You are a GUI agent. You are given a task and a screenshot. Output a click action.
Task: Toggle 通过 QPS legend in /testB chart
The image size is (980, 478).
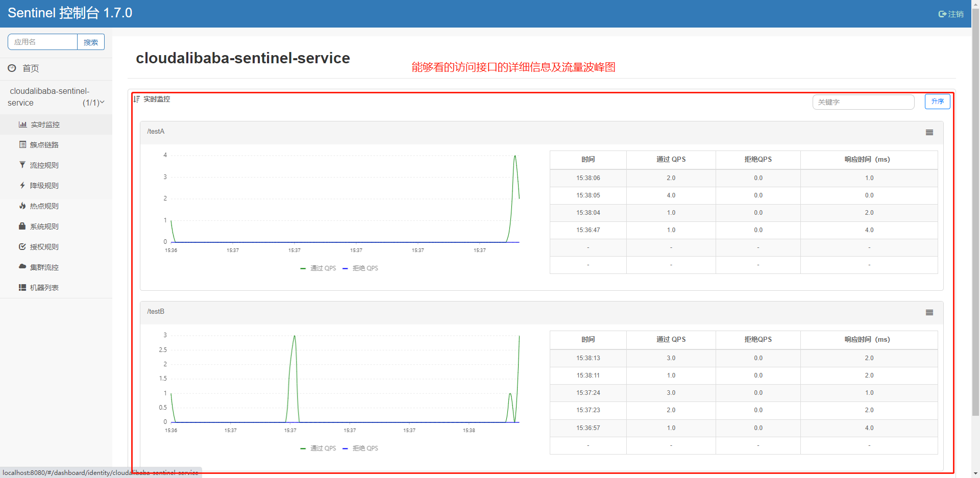[x=318, y=448]
